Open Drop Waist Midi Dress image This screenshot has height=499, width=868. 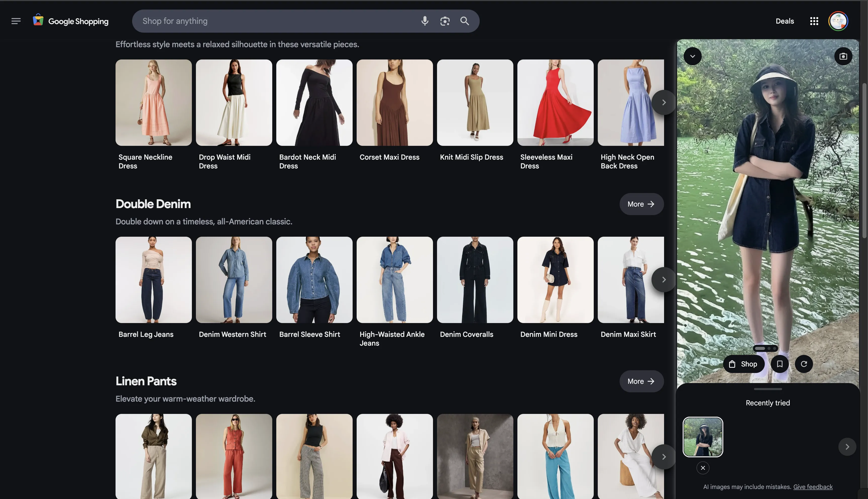pos(234,103)
